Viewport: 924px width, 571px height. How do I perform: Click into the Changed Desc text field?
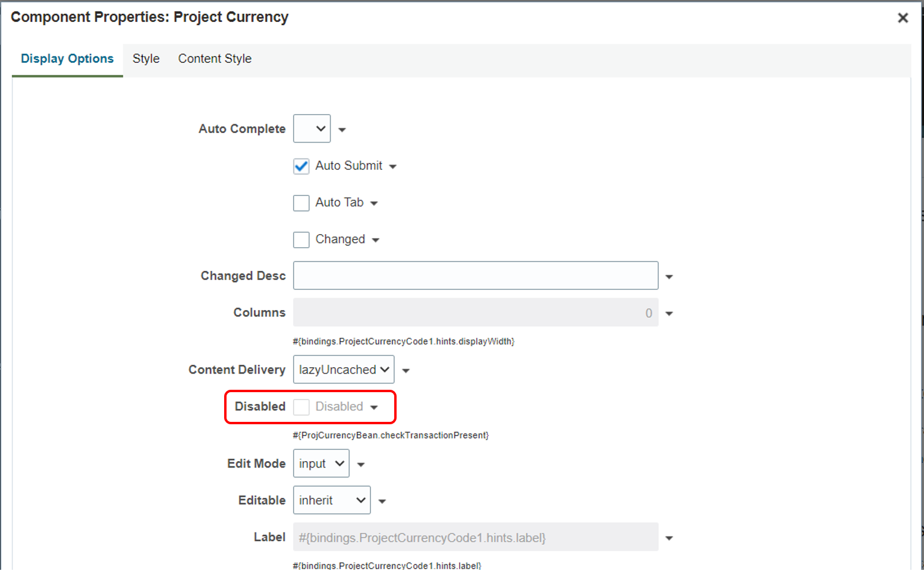tap(476, 276)
